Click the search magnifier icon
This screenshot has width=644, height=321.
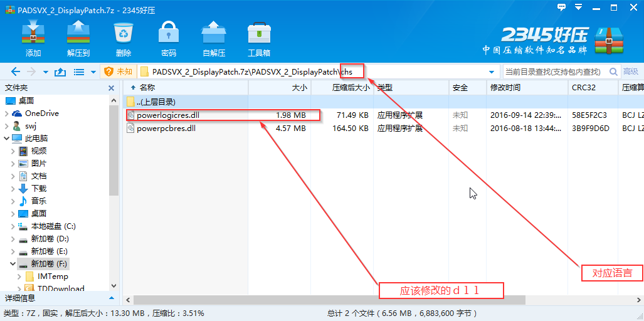coord(614,72)
